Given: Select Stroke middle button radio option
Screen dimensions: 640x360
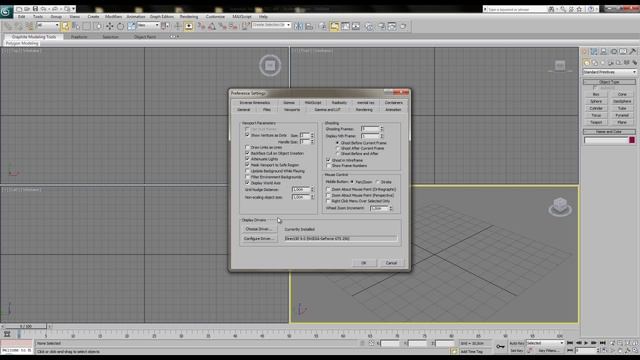Looking at the screenshot, I should click(378, 182).
